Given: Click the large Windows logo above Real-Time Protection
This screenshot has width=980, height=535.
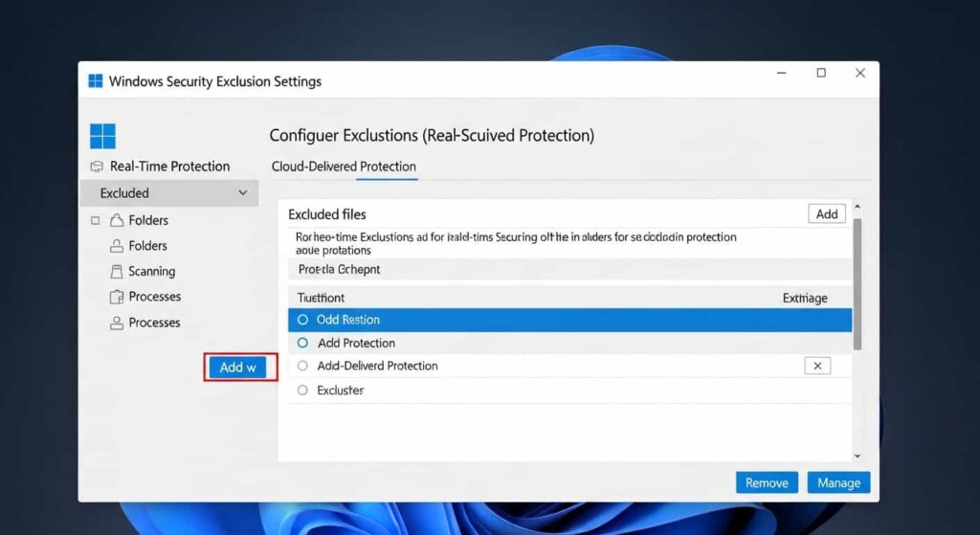Looking at the screenshot, I should (x=102, y=136).
